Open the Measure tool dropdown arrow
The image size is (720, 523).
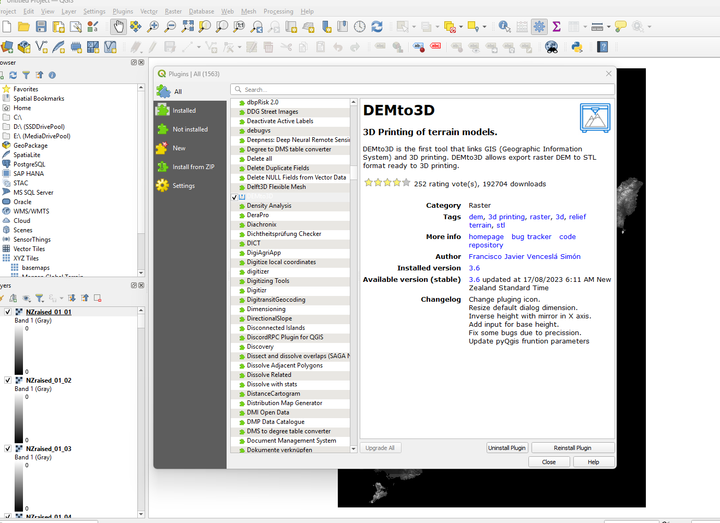(608, 27)
